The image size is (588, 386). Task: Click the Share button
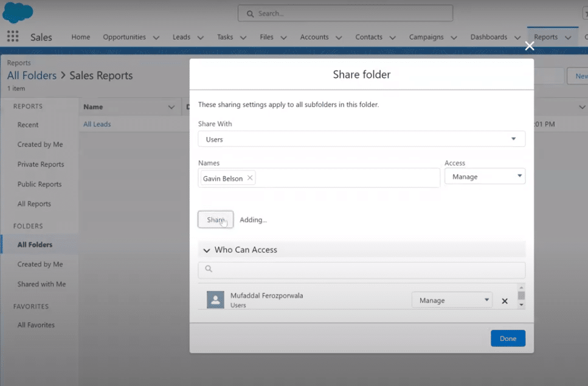point(216,219)
